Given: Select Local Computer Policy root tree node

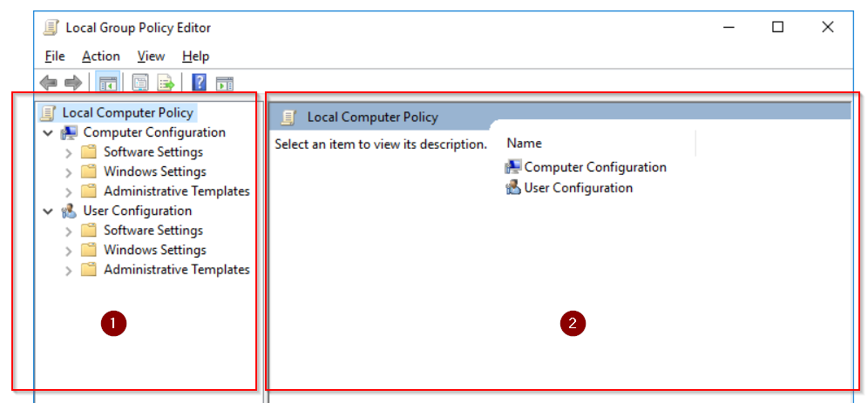Looking at the screenshot, I should (127, 112).
